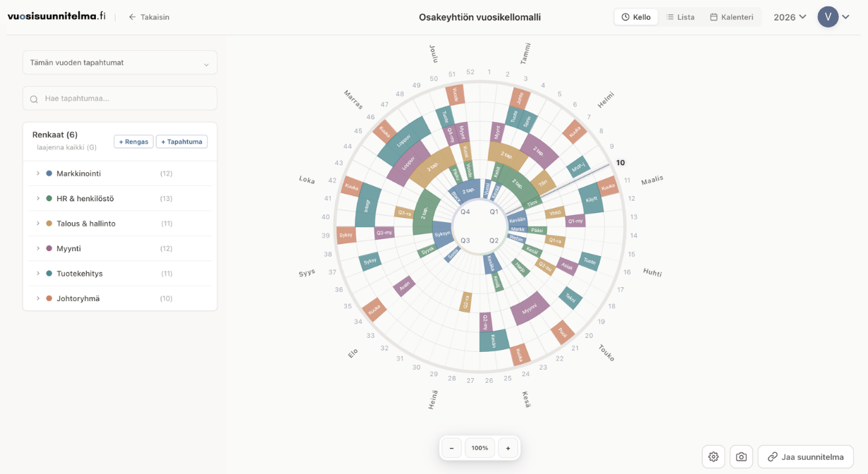Switch to Kello clock view
The image size is (868, 474).
point(636,17)
